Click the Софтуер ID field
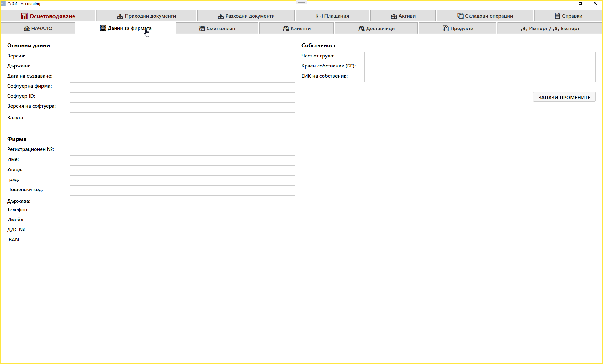603x364 pixels. 182,97
